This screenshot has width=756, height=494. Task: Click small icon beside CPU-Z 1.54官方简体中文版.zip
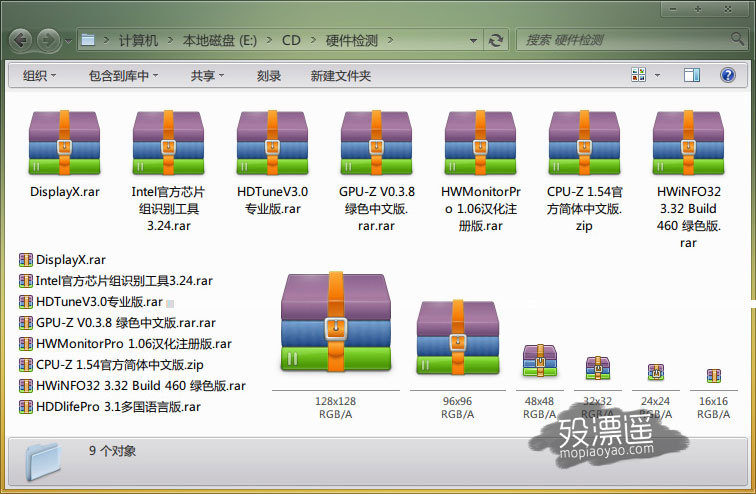click(x=26, y=365)
